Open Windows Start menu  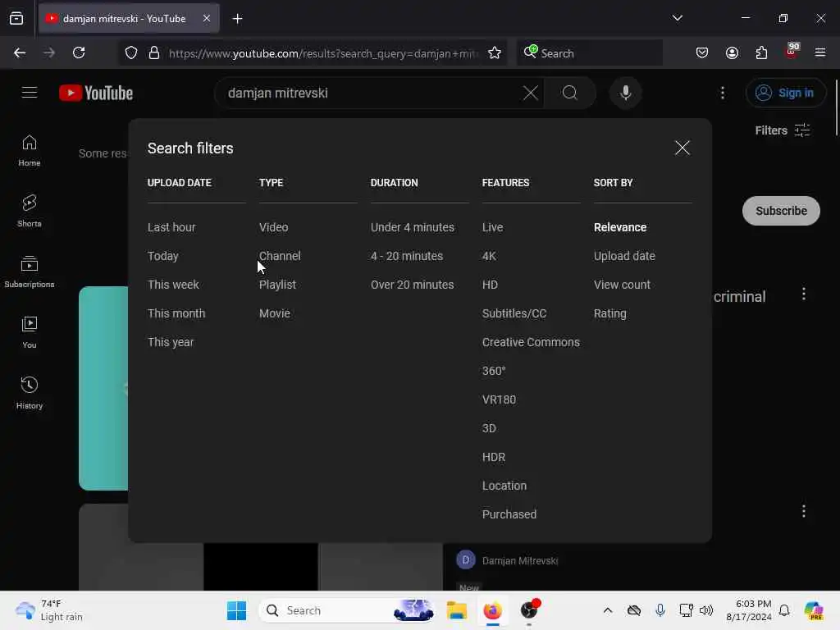[236, 610]
